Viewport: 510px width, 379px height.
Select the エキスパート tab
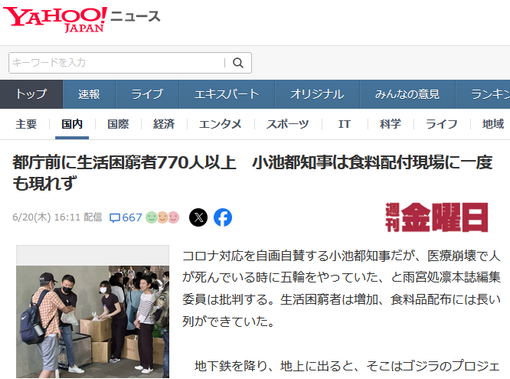(227, 94)
